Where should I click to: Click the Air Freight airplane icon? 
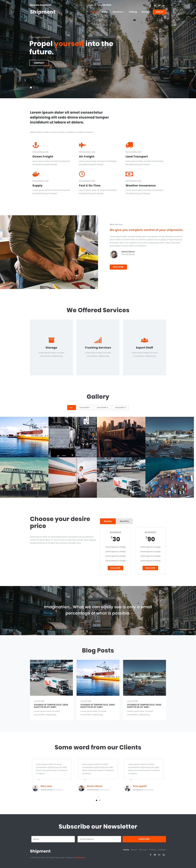82,145
